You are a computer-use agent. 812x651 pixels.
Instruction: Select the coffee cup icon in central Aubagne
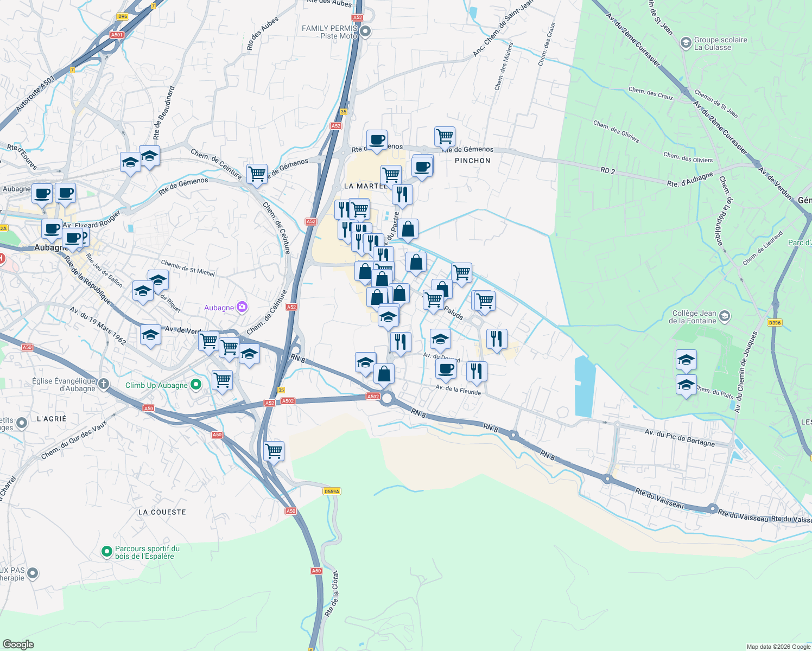point(51,229)
